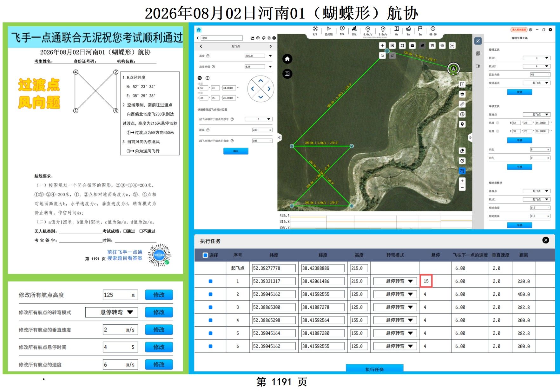Click the 执行任务 button
Screen dimensions: 560x392
tap(374, 368)
